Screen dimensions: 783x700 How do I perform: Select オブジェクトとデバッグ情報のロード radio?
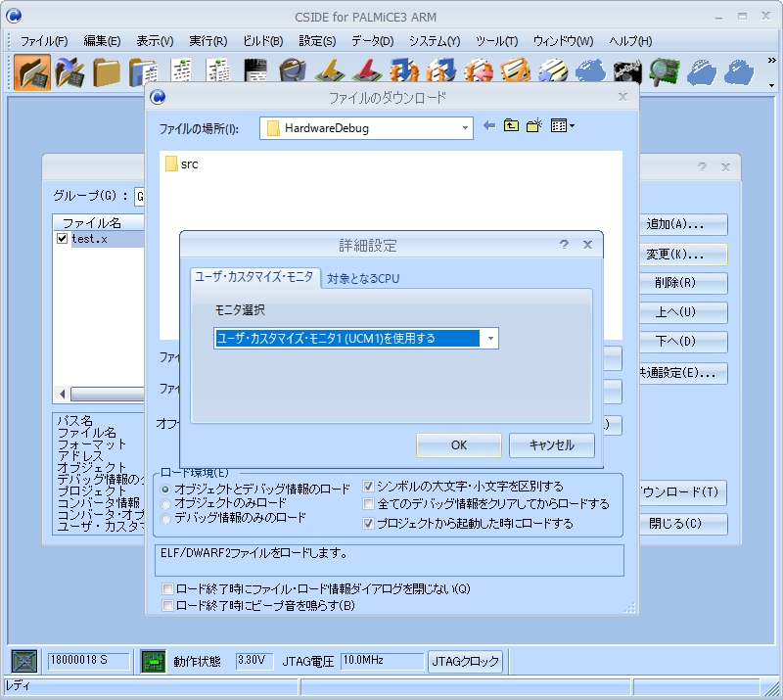pyautogui.click(x=165, y=490)
